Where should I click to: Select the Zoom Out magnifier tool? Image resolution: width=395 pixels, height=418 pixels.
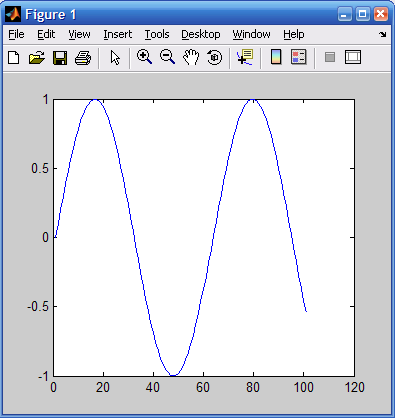click(x=167, y=57)
